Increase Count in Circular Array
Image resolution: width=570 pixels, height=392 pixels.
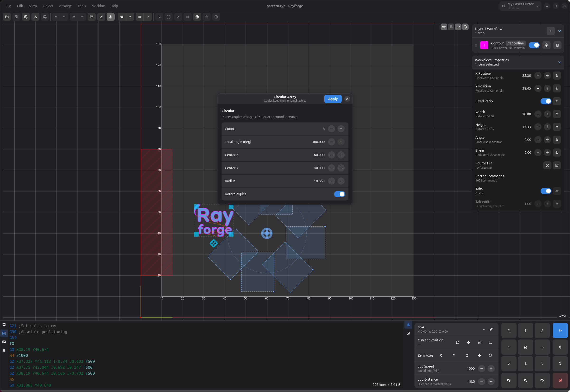click(x=341, y=129)
